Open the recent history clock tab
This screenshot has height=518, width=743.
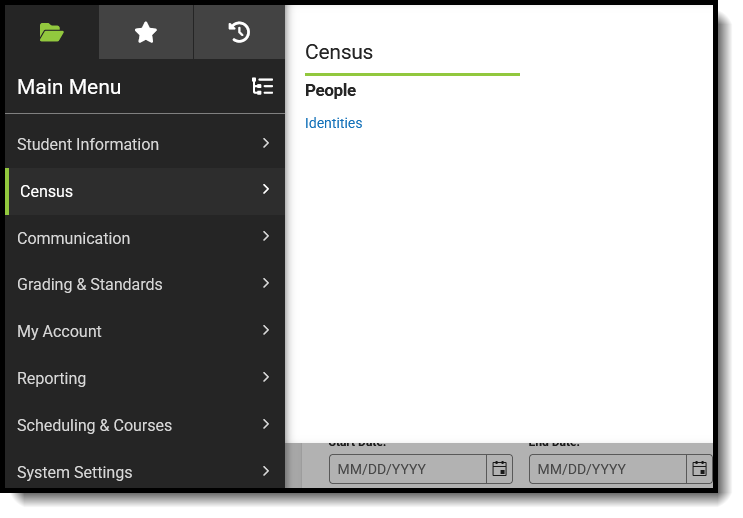(x=239, y=32)
